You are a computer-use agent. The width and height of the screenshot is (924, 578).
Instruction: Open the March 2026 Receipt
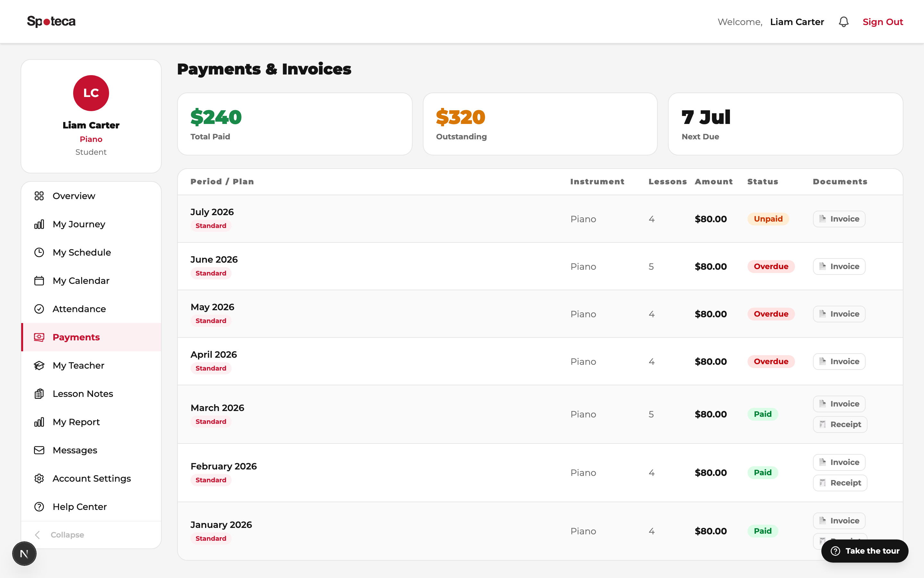[x=840, y=424]
